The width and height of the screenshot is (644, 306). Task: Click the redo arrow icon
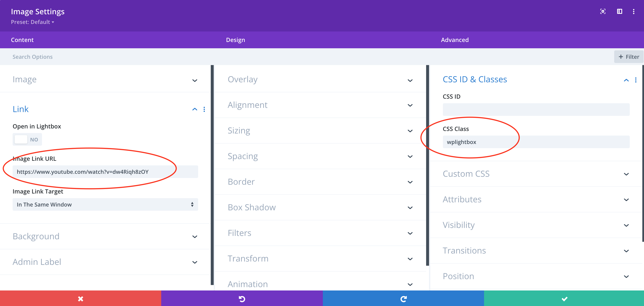403,299
